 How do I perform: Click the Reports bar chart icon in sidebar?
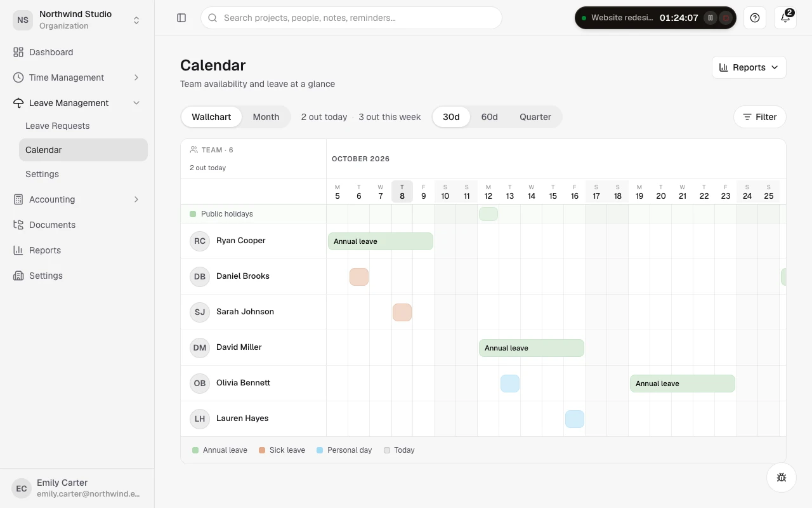18,250
